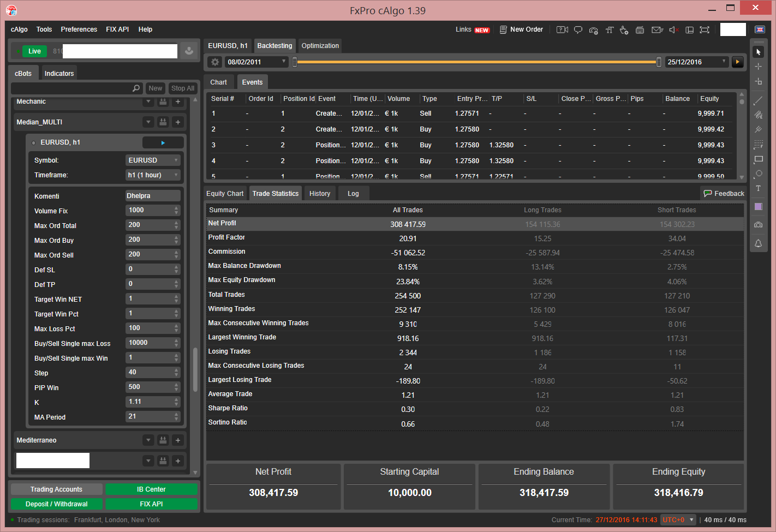Take a chart snapshot with camera icon

(758, 225)
